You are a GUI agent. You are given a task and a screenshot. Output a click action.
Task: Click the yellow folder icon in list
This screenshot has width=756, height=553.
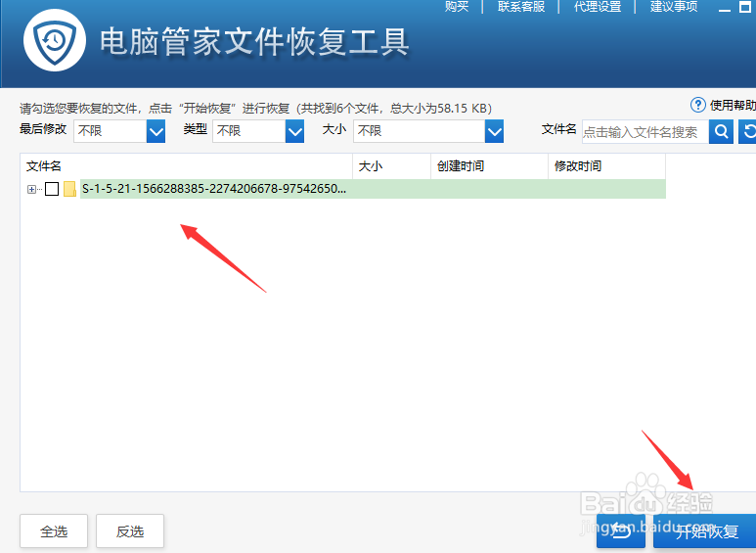[69, 189]
